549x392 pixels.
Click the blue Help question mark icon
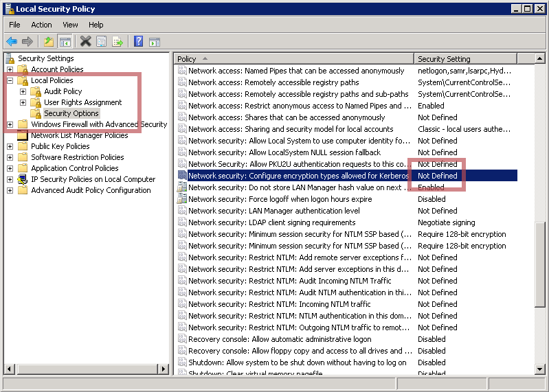click(138, 42)
